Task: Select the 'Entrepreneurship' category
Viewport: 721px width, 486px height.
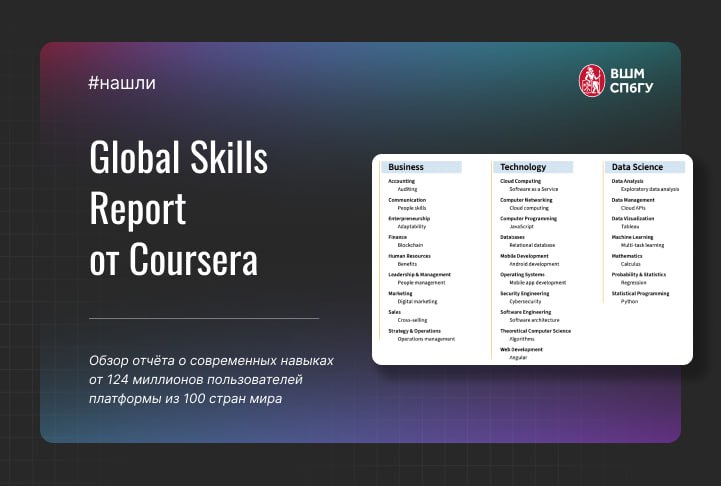Action: click(x=409, y=218)
